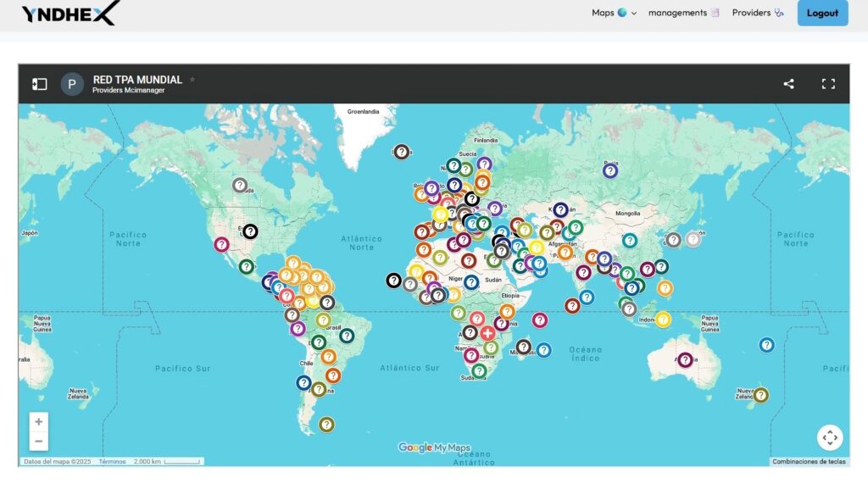Open the Providers menu item

pyautogui.click(x=758, y=13)
